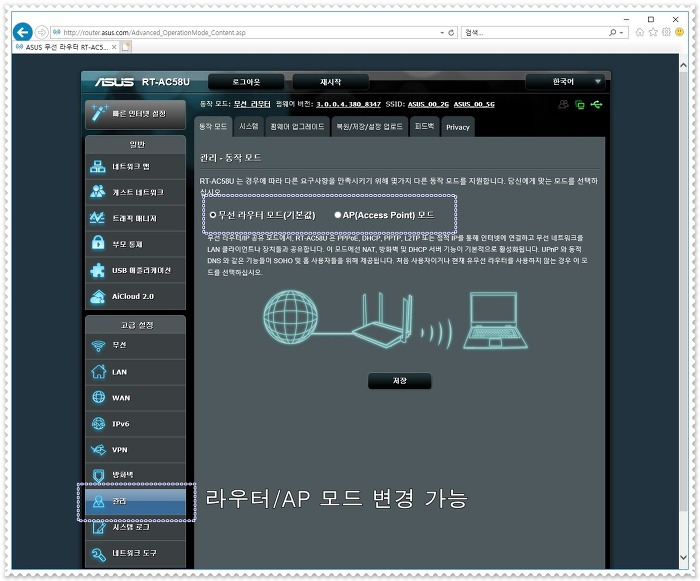Click the 재시작 reboot button
This screenshot has height=581, width=700.
click(x=330, y=82)
